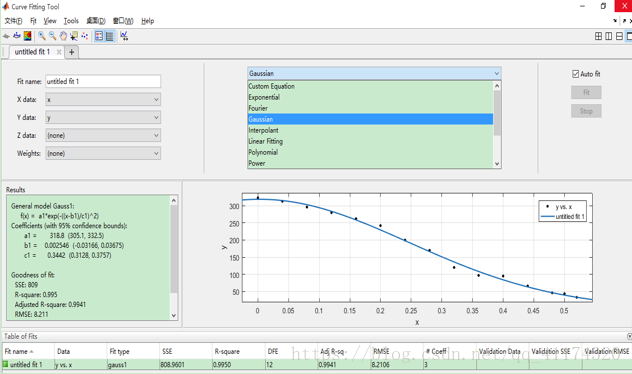
Task: Choose Custom Equation fit type
Action: click(x=370, y=86)
